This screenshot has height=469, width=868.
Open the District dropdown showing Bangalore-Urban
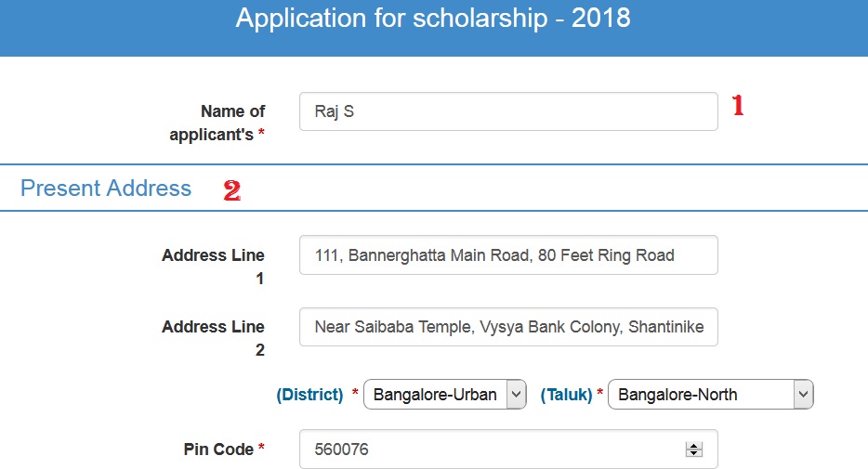click(x=445, y=395)
